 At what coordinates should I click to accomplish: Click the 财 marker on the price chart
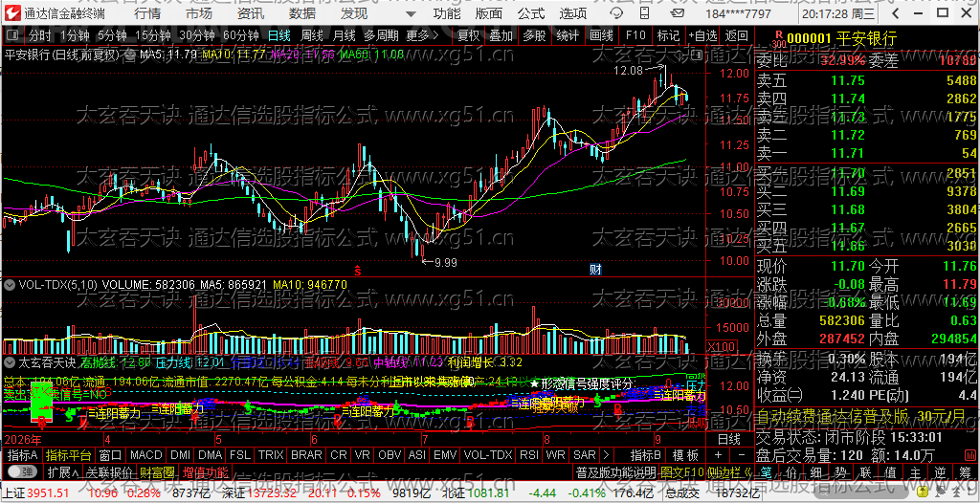pos(595,270)
